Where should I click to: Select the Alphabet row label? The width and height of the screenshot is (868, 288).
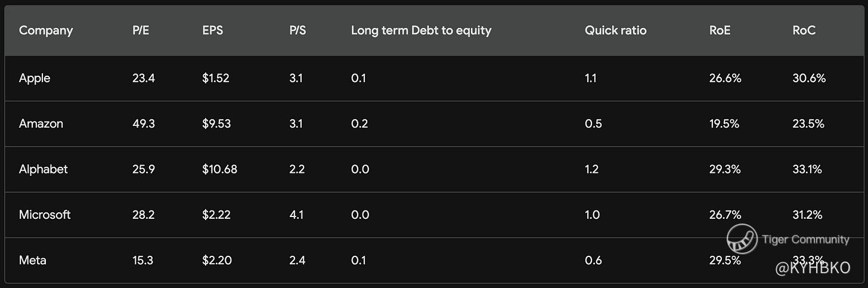[x=44, y=169]
